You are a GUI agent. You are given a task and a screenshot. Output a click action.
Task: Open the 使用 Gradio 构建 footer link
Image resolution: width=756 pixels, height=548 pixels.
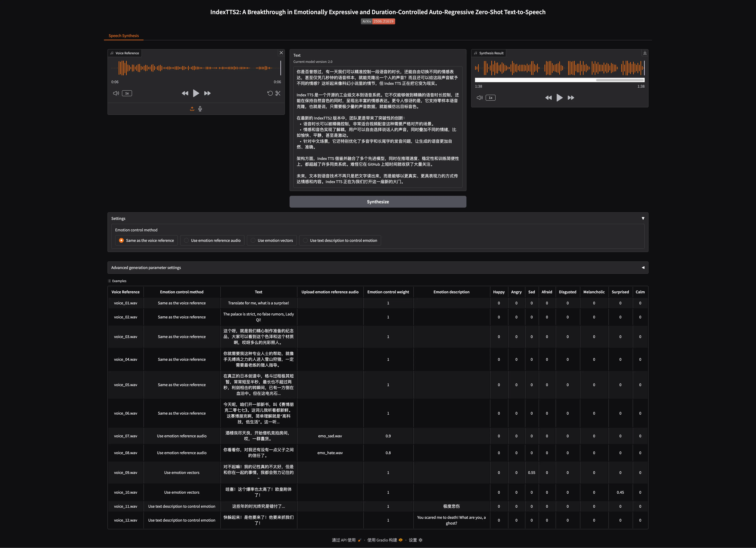pyautogui.click(x=385, y=540)
